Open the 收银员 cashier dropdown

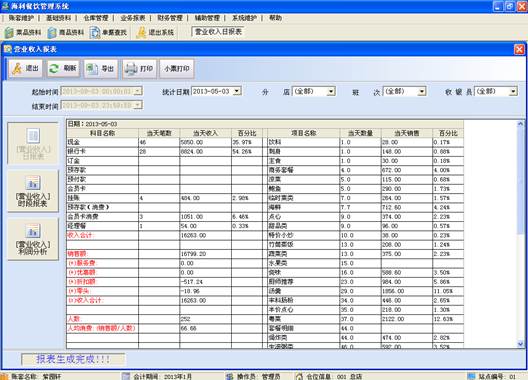coord(513,92)
